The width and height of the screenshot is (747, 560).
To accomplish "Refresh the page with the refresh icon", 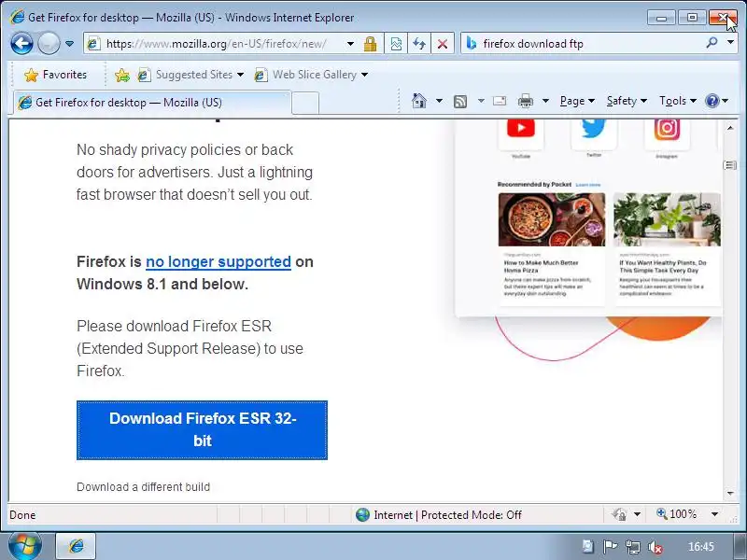I will [419, 44].
